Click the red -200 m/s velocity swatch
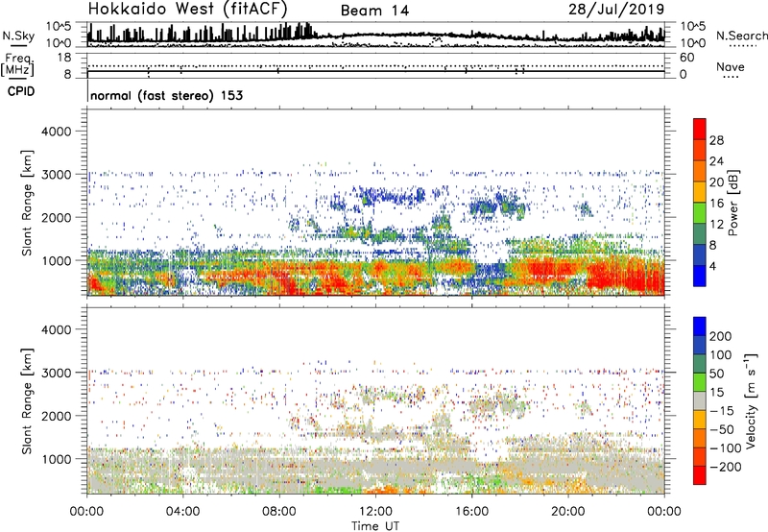The width and height of the screenshot is (768, 532). pyautogui.click(x=700, y=475)
